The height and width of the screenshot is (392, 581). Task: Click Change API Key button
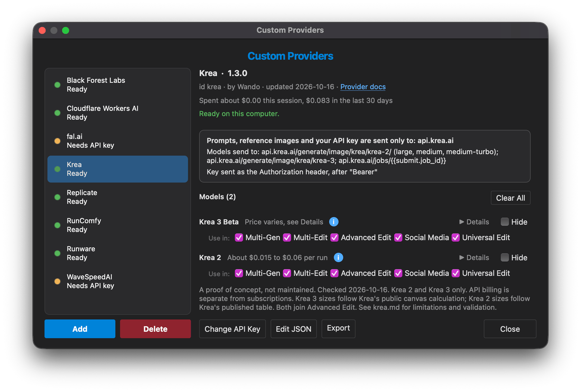[x=232, y=329]
